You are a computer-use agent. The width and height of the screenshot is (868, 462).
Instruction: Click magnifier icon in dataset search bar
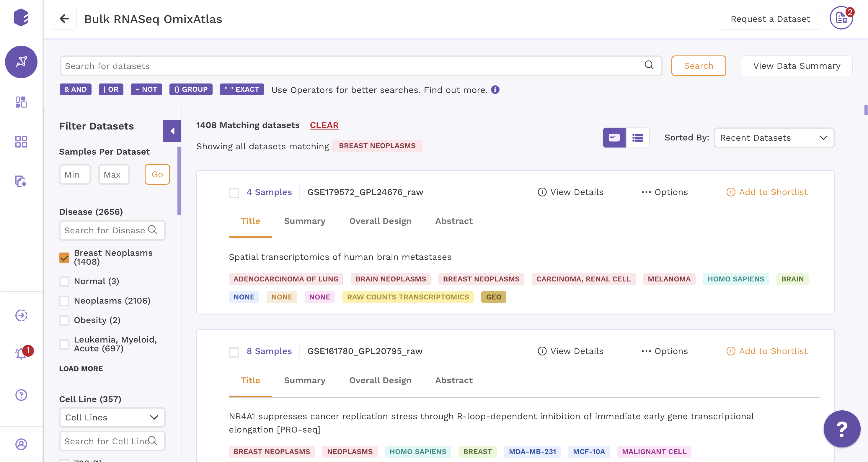coord(649,65)
